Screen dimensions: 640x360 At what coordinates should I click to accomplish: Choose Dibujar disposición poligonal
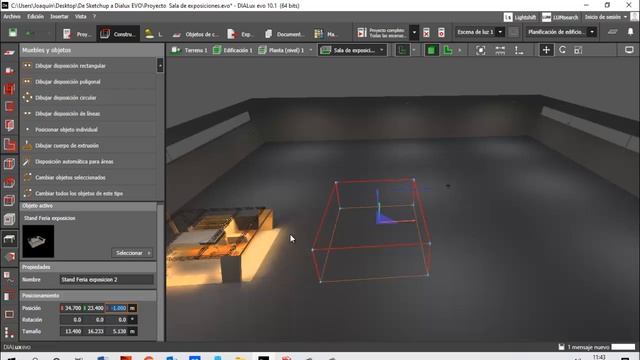pos(88,82)
